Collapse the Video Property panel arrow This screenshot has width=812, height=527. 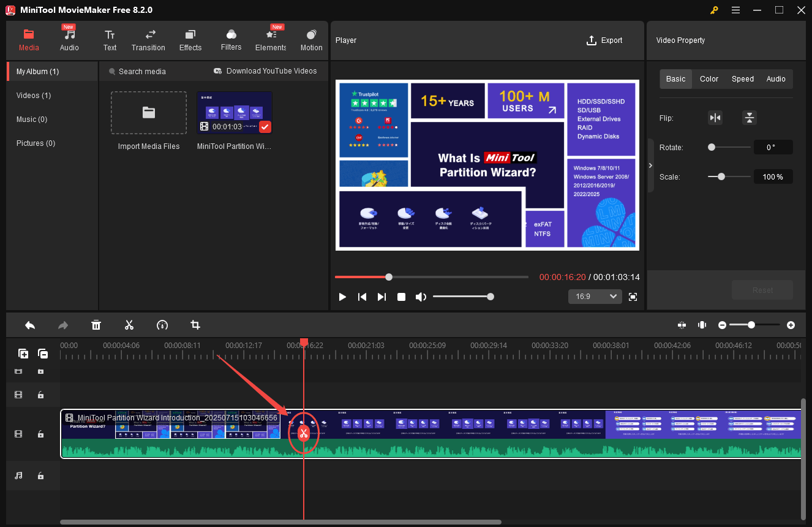pos(650,165)
